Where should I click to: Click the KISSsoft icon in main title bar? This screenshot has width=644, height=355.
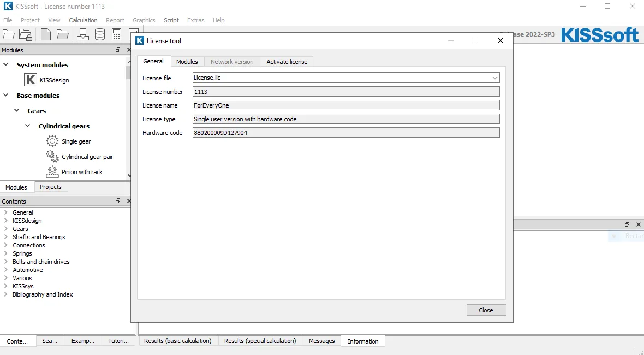(8, 6)
